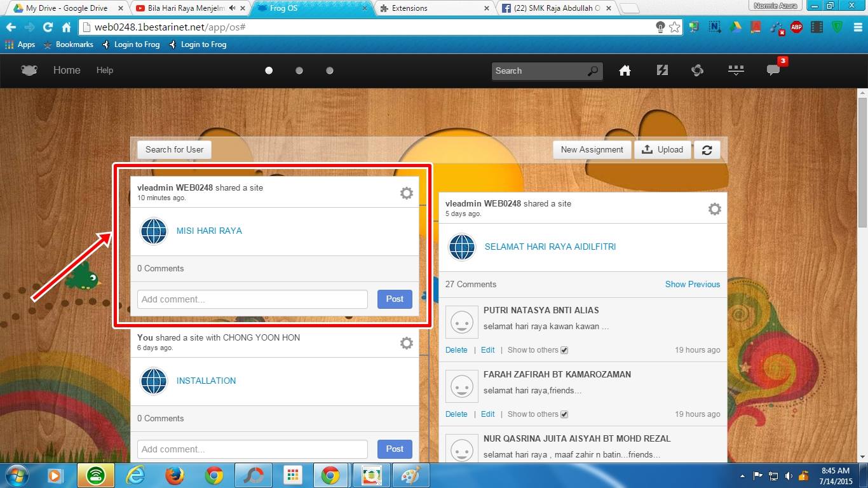Image resolution: width=868 pixels, height=488 pixels.
Task: Open Firefox from the taskbar
Action: tap(175, 475)
